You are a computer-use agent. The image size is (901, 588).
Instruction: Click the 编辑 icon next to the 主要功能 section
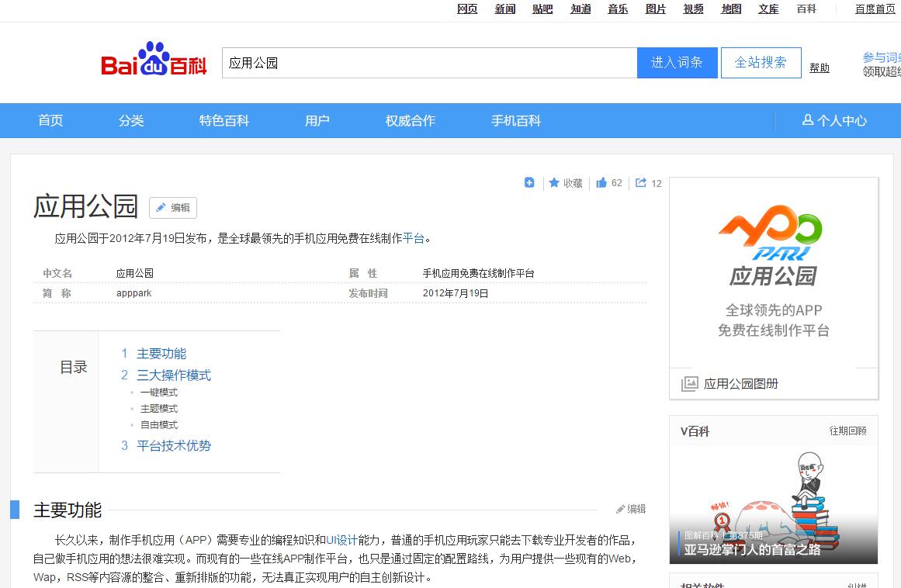pyautogui.click(x=629, y=509)
